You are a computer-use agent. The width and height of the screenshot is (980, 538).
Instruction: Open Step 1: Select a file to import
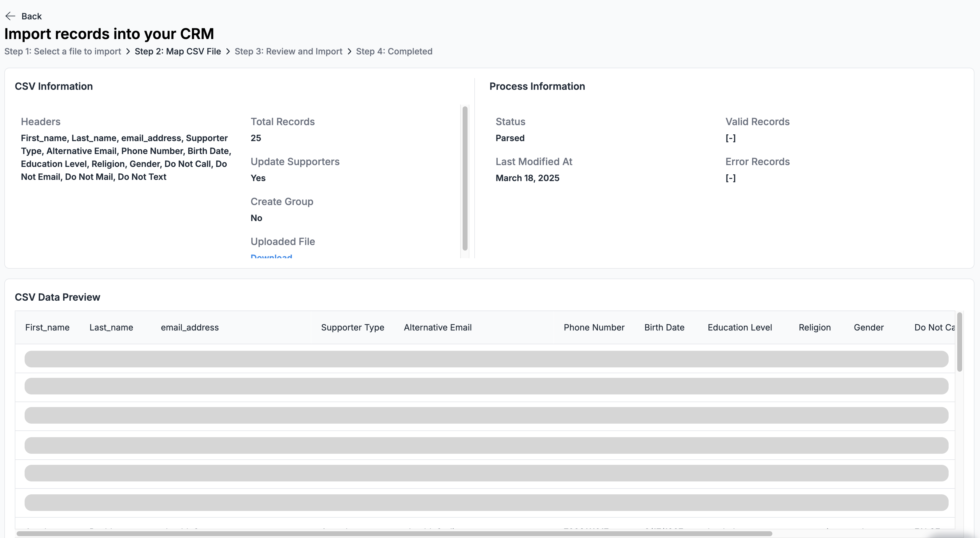[63, 51]
